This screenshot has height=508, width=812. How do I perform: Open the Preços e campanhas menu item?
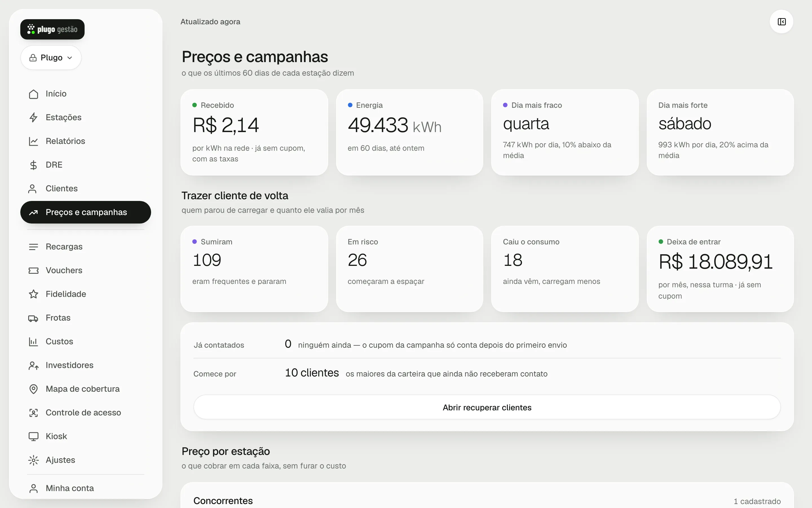click(85, 212)
